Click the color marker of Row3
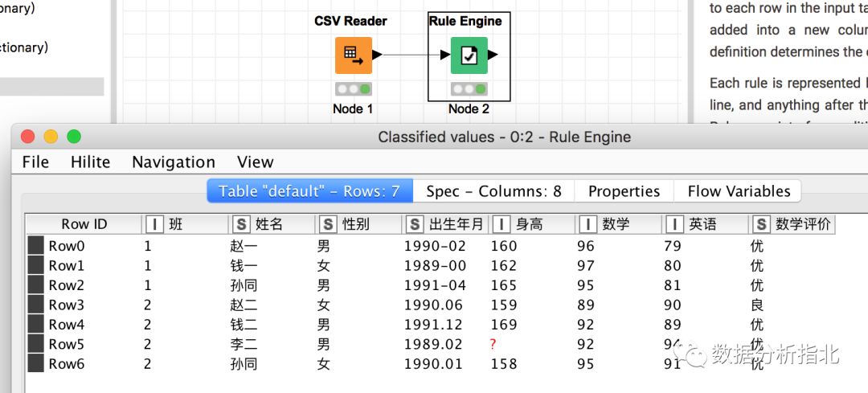 [x=35, y=305]
